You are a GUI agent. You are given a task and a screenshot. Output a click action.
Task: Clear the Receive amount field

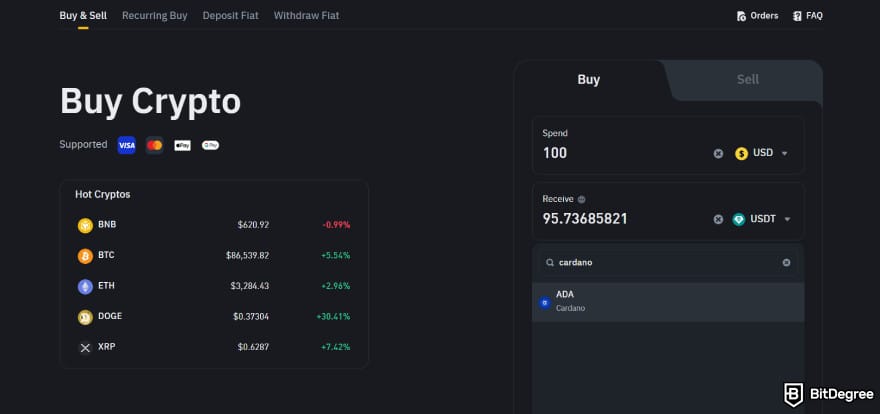coord(718,219)
